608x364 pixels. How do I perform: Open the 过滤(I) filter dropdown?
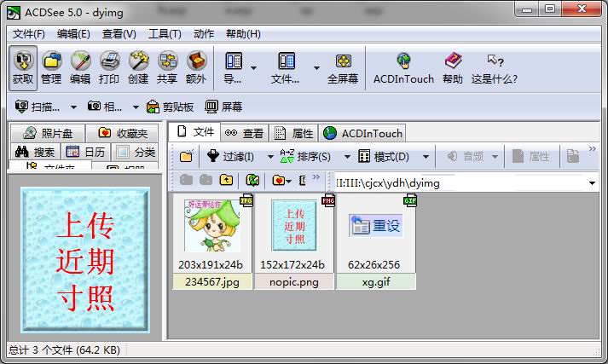pyautogui.click(x=270, y=157)
